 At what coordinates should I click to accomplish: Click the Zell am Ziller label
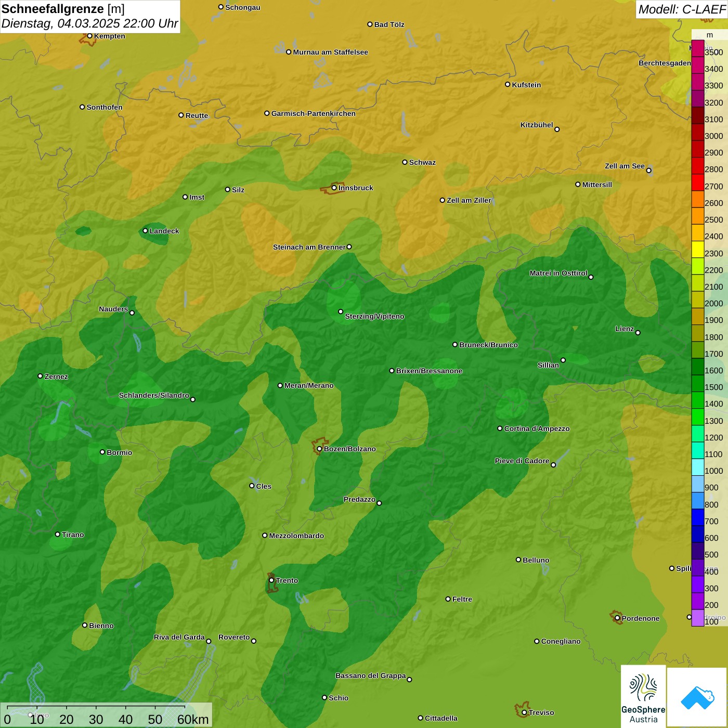469,200
